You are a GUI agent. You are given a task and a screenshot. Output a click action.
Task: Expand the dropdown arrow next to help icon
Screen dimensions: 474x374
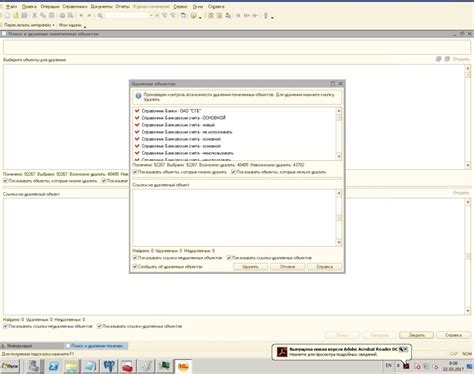pos(200,17)
